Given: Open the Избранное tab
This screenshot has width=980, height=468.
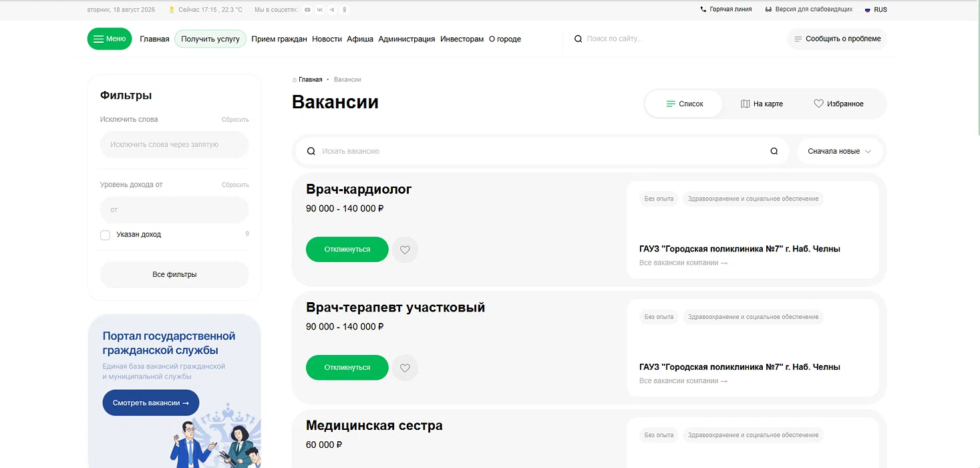Looking at the screenshot, I should [838, 104].
